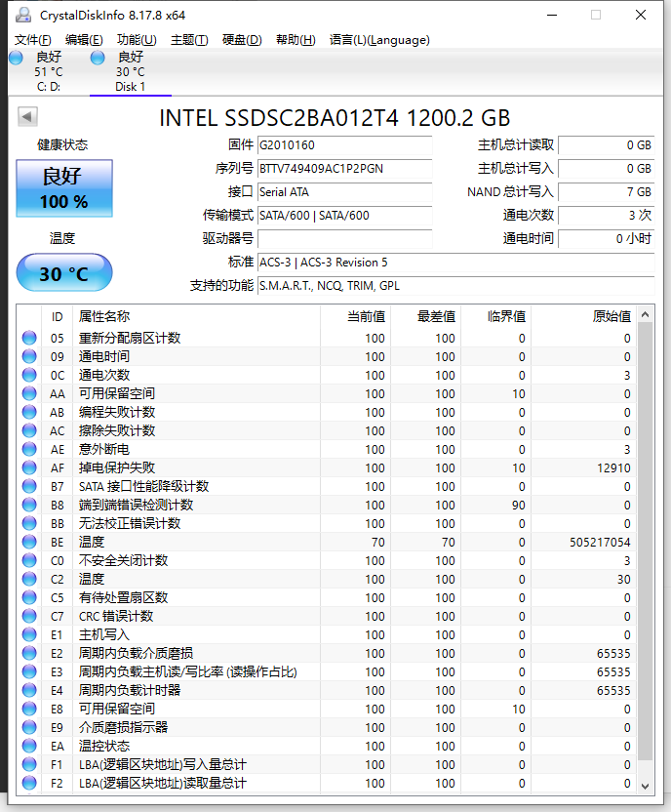This screenshot has width=671, height=812.
Task: Open the 文件(F) menu
Action: point(32,40)
